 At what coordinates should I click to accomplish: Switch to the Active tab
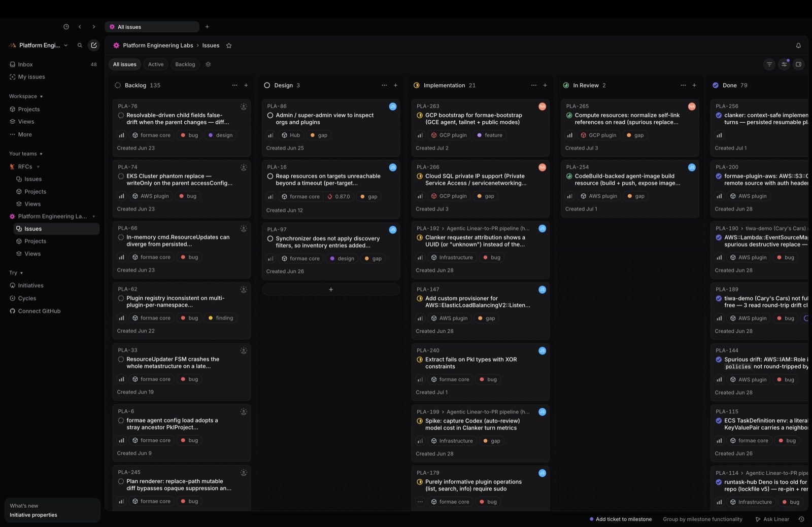(x=156, y=64)
